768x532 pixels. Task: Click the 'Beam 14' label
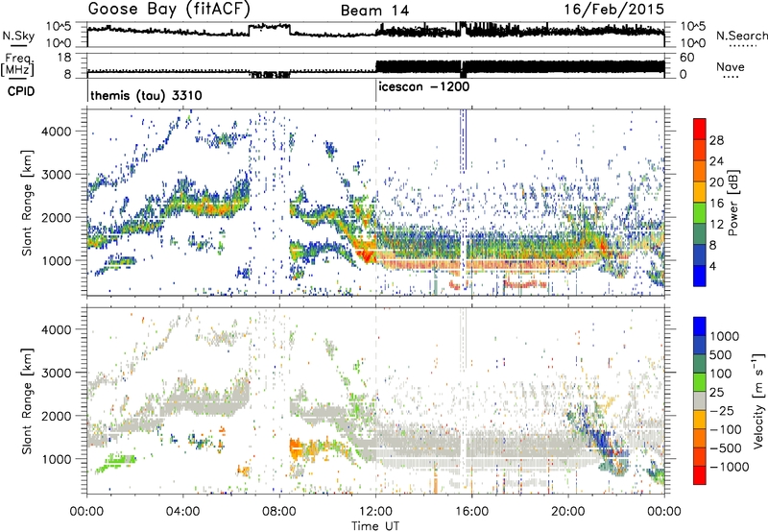374,11
